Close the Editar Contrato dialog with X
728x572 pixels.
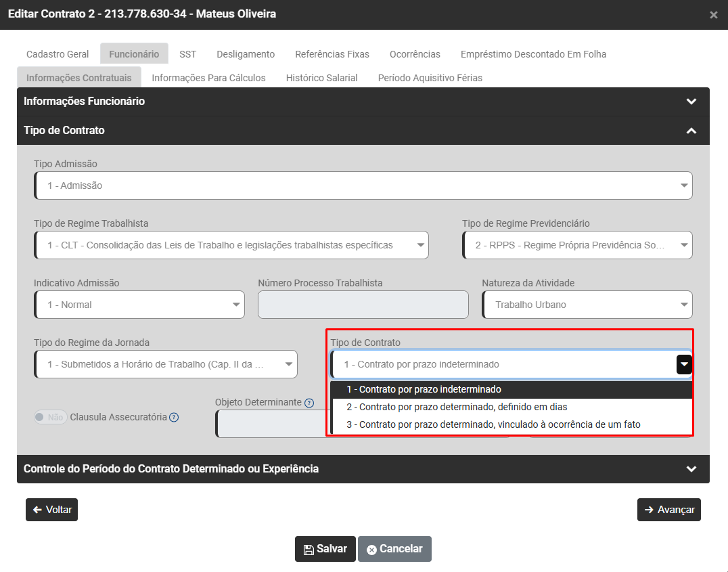pyautogui.click(x=713, y=15)
